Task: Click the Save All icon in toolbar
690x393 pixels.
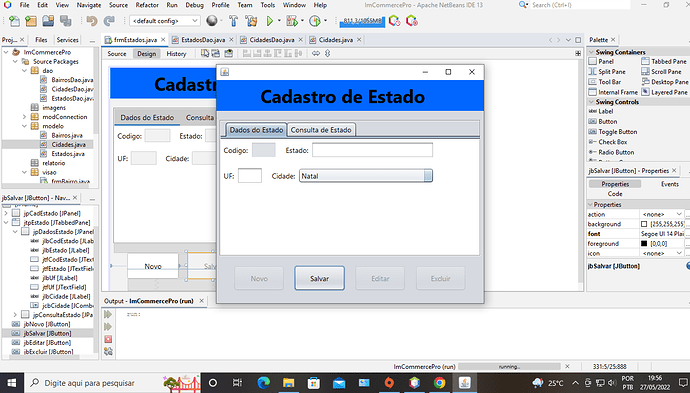Action: click(66, 21)
